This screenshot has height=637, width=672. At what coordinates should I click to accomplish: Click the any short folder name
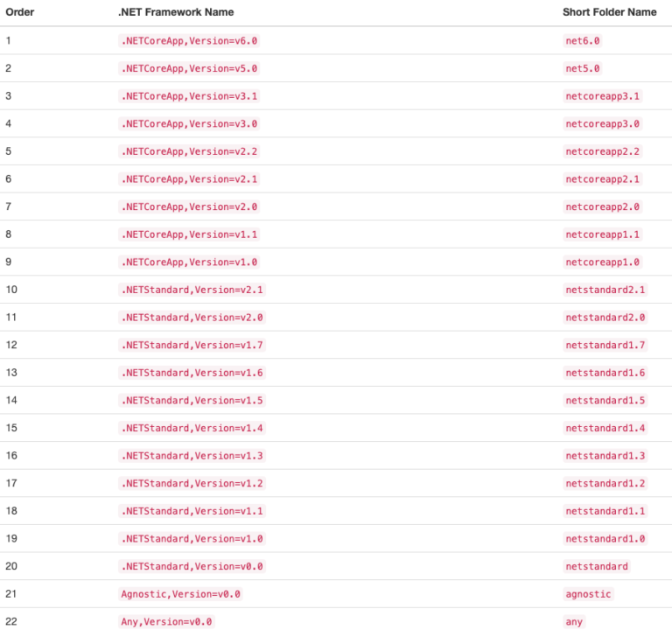[574, 621]
